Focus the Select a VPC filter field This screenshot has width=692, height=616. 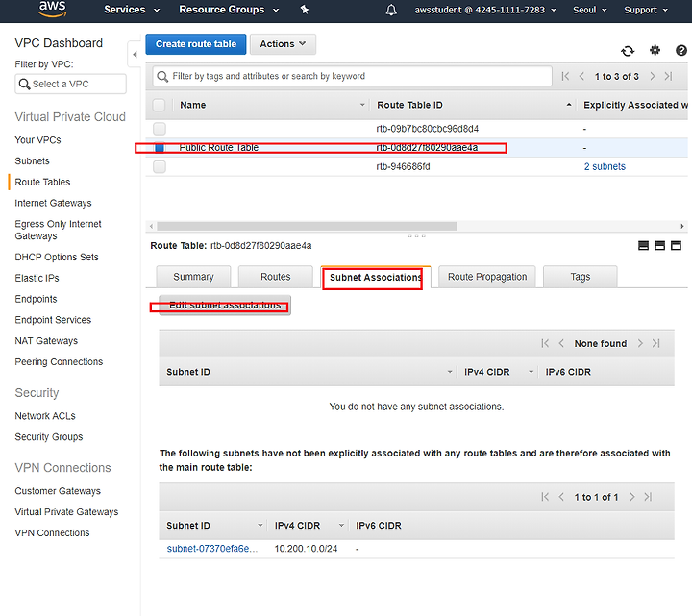(70, 84)
